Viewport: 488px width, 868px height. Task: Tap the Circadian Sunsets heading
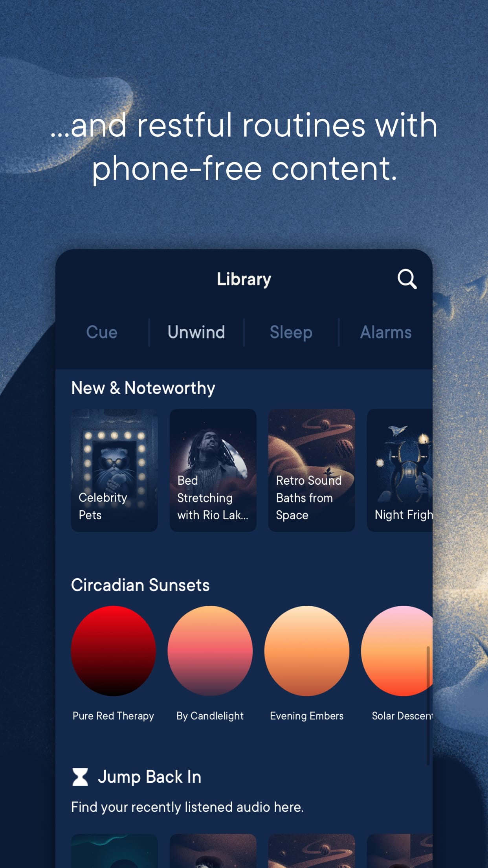pos(140,585)
